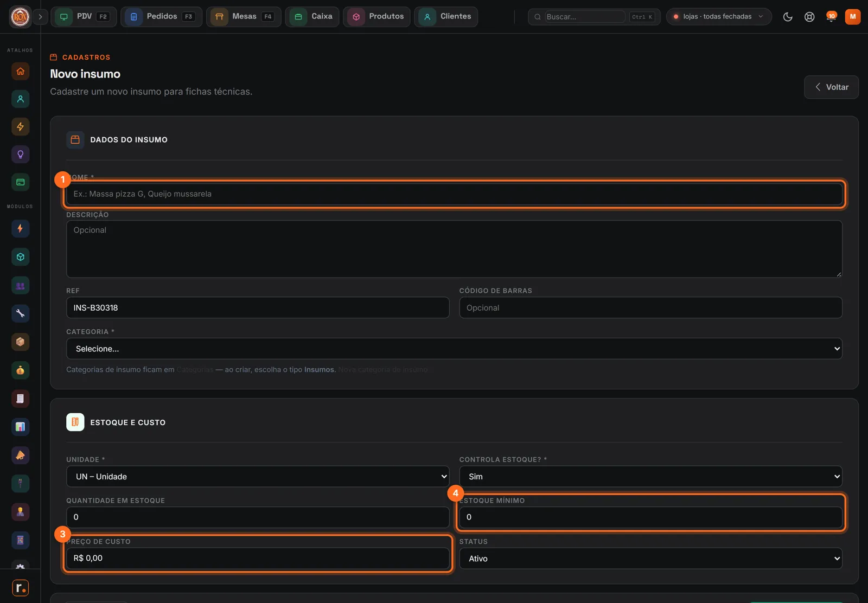Image resolution: width=868 pixels, height=603 pixels.
Task: Expand the lojas · todas fechadas selector
Action: [x=719, y=17]
